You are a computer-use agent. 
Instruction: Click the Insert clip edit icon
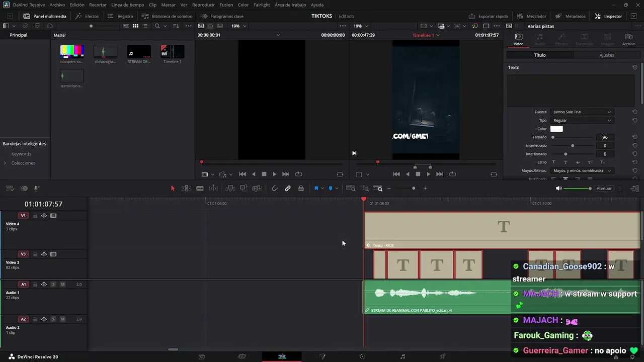(x=230, y=188)
